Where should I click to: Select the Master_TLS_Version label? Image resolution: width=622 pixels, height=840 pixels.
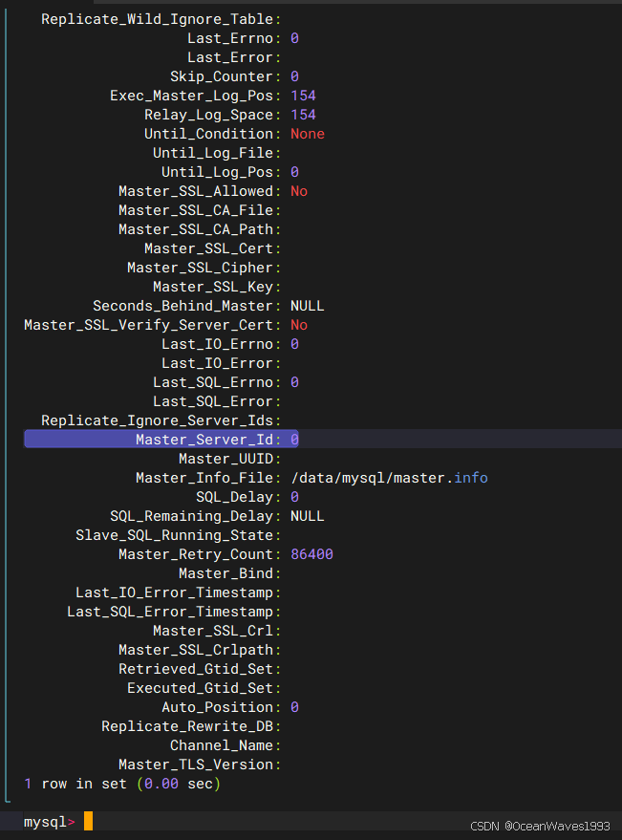(196, 765)
